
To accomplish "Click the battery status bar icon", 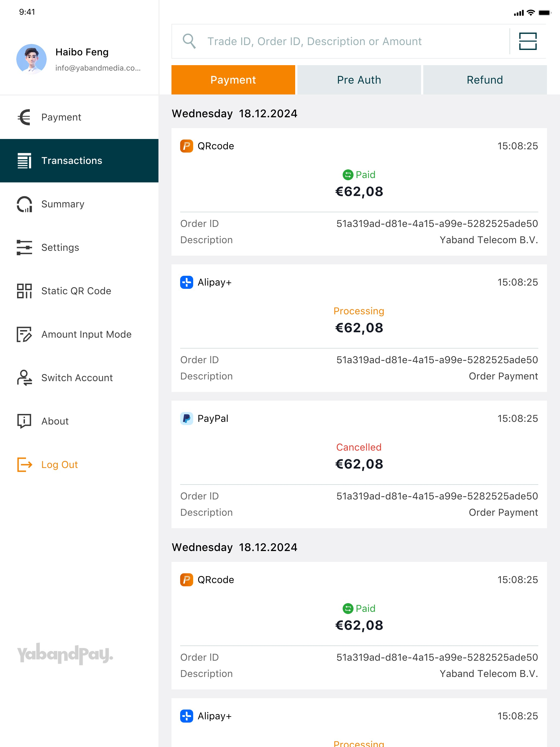I will point(545,12).
